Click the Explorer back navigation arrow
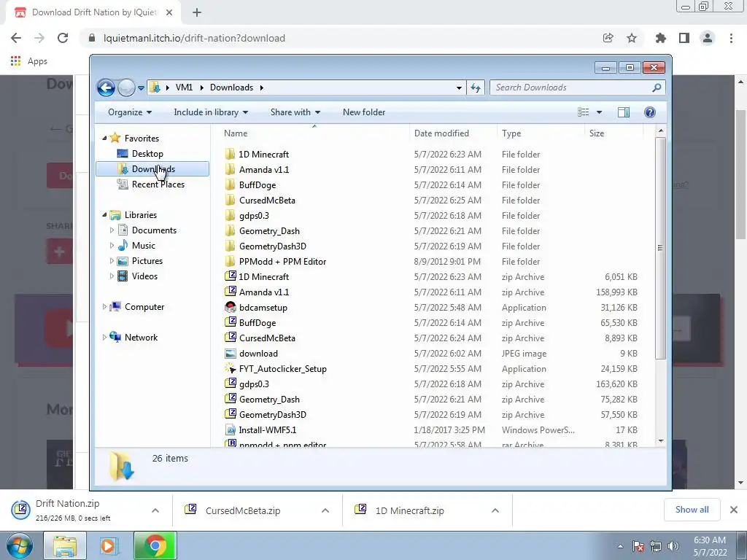 click(106, 87)
